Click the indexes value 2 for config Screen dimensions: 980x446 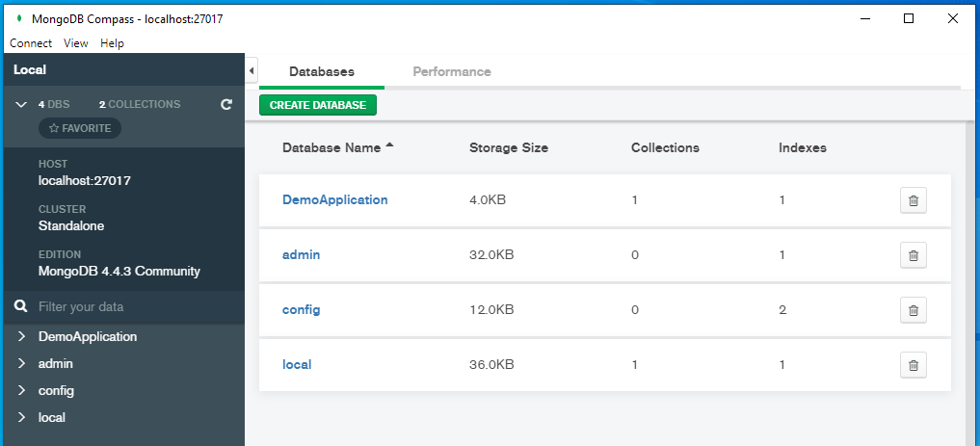point(782,310)
